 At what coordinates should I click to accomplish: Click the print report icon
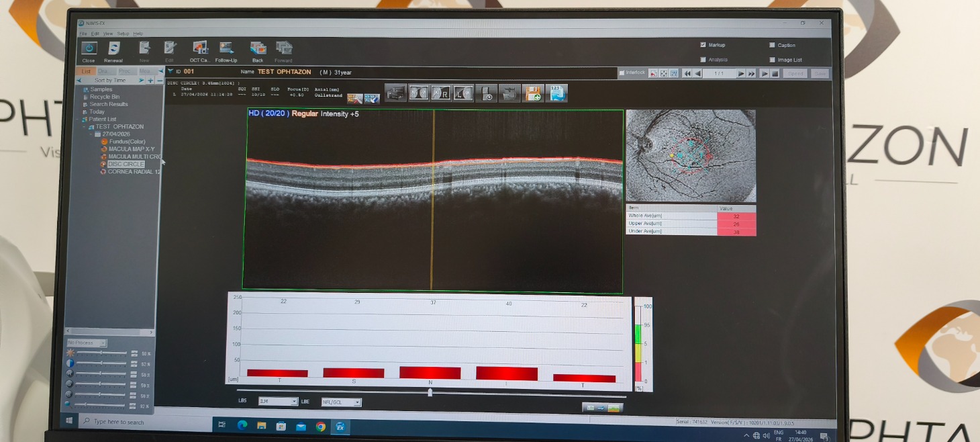point(396,93)
